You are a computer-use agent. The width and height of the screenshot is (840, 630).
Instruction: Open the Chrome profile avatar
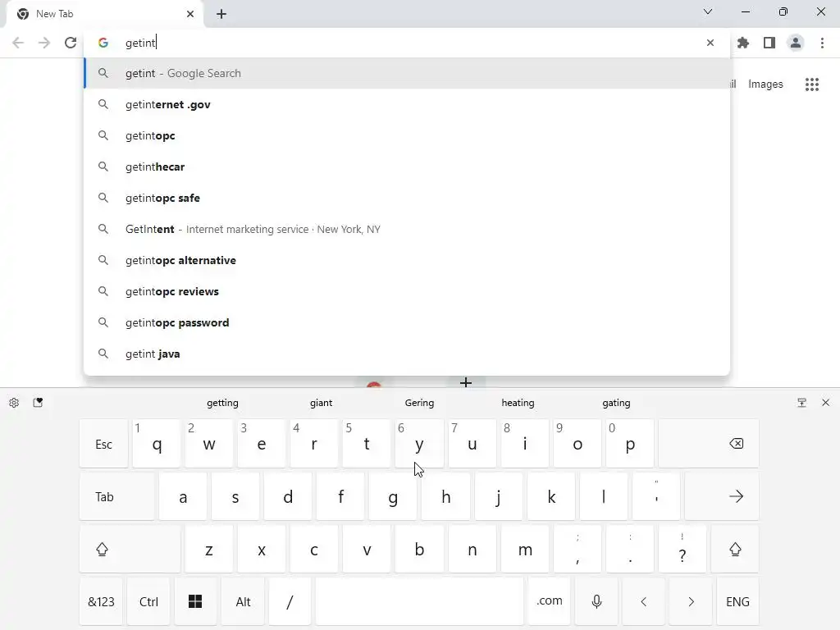[796, 43]
